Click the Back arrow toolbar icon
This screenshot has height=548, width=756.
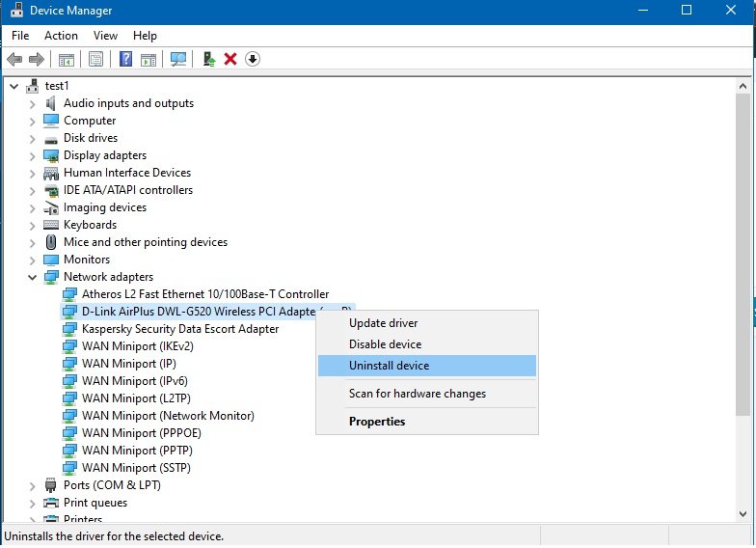coord(14,60)
